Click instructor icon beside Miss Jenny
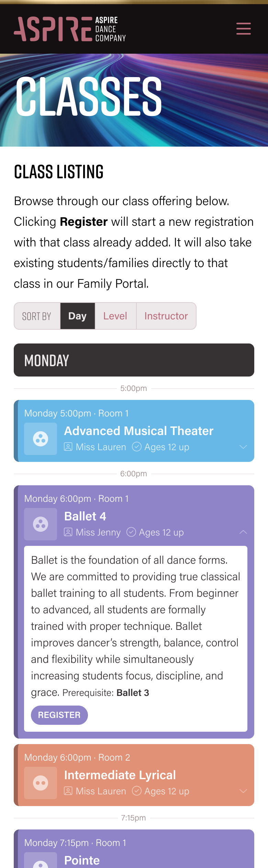268x868 pixels. point(68,532)
